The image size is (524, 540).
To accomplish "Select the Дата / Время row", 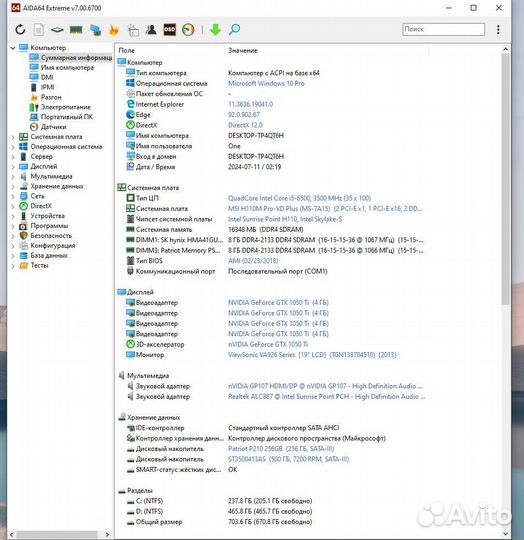I will click(x=203, y=167).
